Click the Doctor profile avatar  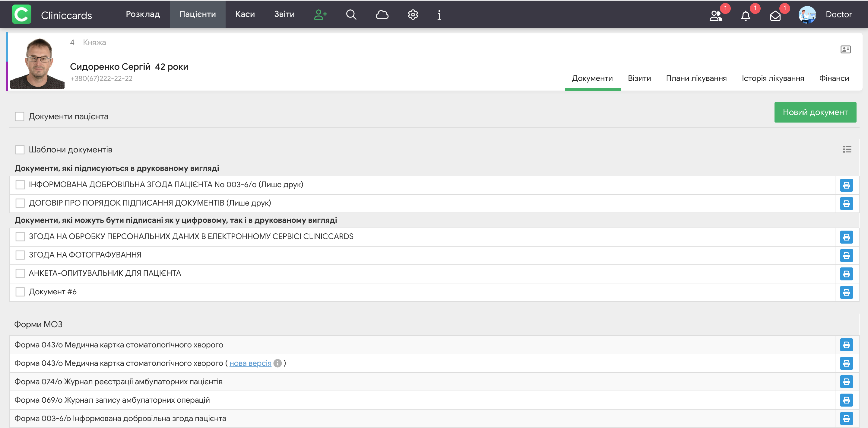coord(807,14)
